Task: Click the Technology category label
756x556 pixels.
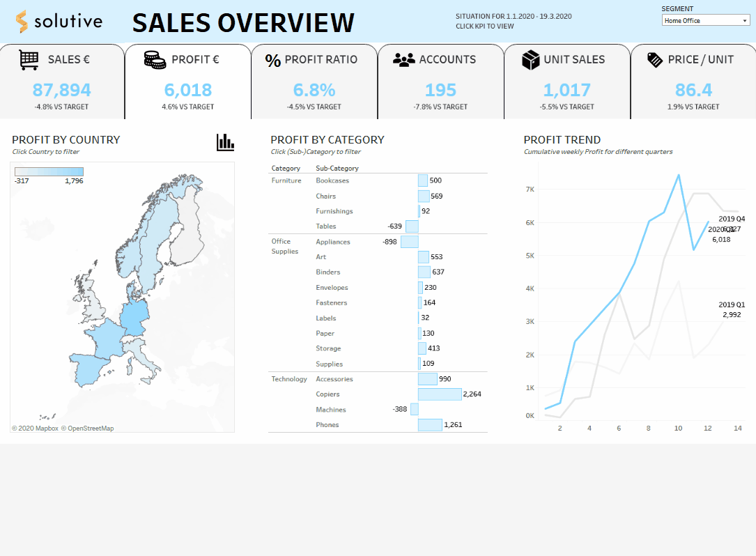Action: click(289, 379)
